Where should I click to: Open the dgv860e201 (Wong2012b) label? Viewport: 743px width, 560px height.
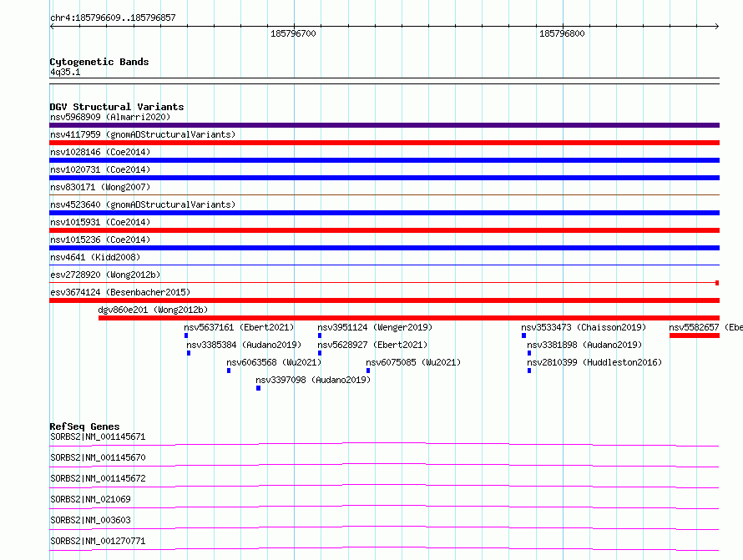(x=153, y=310)
